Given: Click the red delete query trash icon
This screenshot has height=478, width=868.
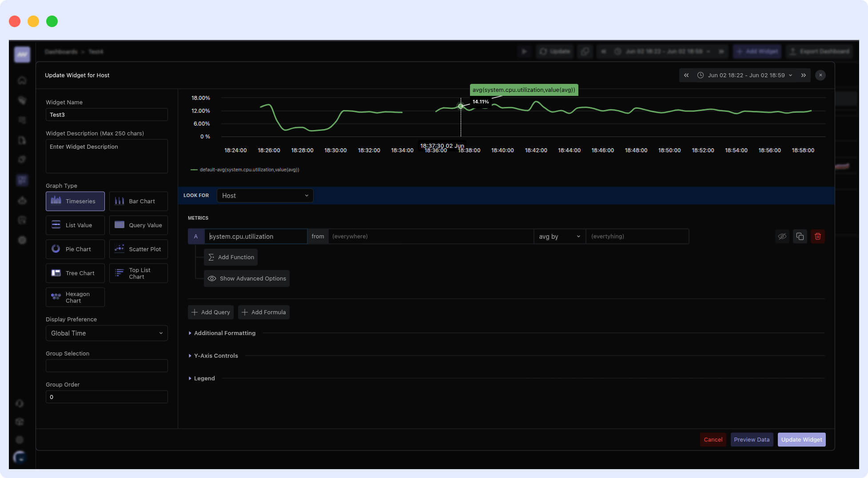Looking at the screenshot, I should (817, 237).
